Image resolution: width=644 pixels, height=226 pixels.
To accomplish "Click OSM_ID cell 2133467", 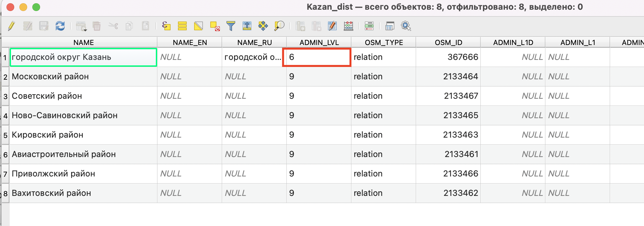I will tap(448, 96).
